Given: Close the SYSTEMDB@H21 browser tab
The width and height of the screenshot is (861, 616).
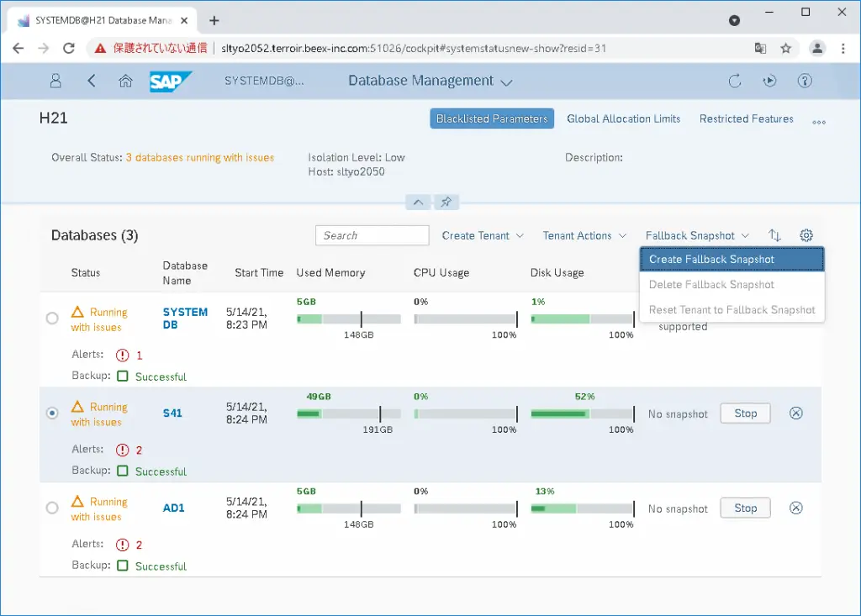Looking at the screenshot, I should tap(184, 20).
